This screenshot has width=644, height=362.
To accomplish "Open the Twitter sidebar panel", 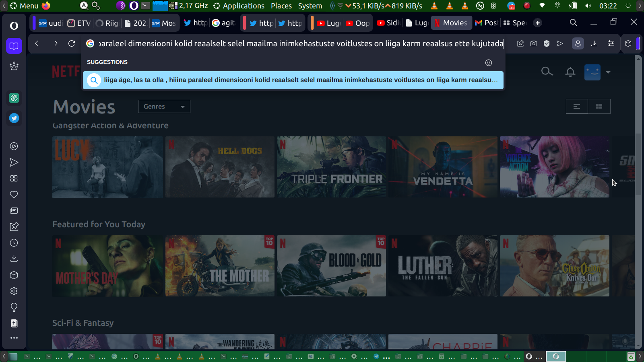I will pyautogui.click(x=14, y=118).
